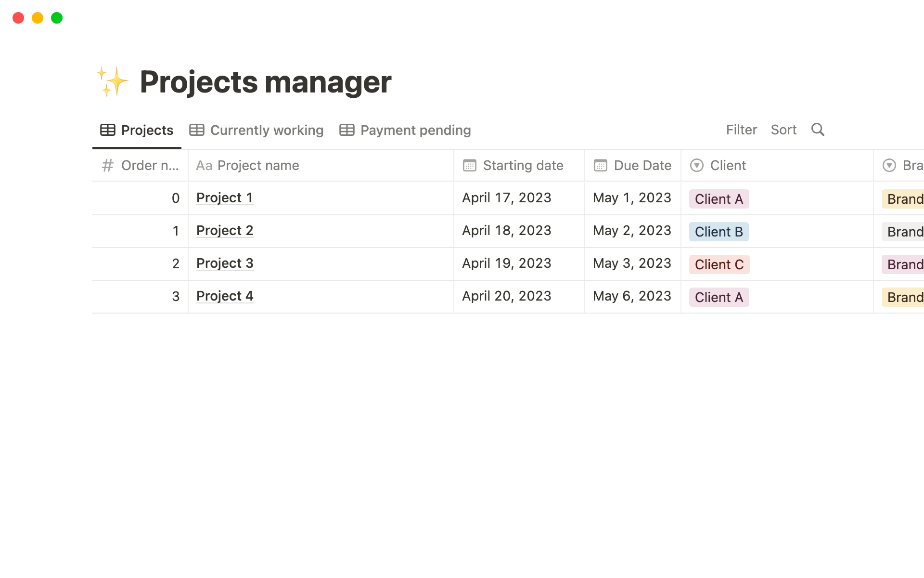Open the Payment pending tab
Screen dimensions: 924x578
tap(415, 130)
